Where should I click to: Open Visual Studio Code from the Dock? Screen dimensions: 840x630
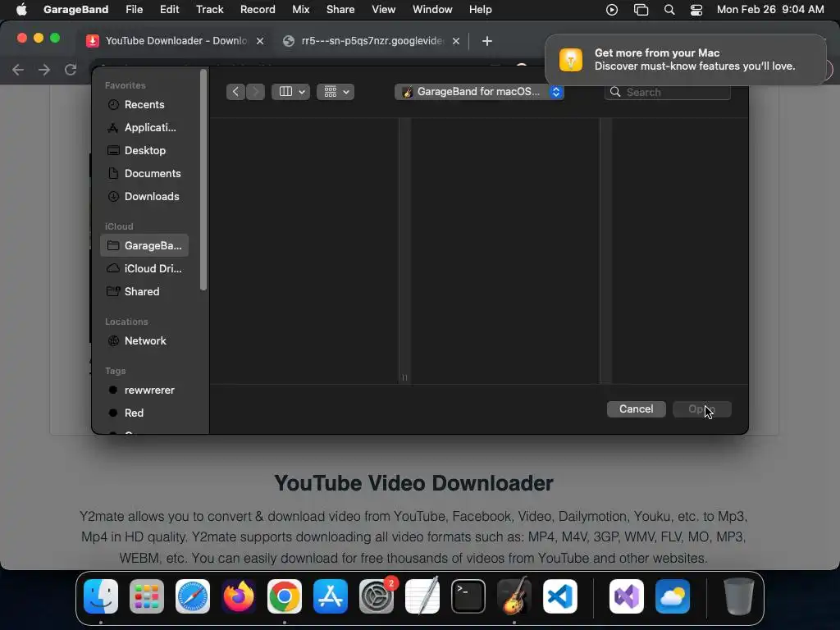(560, 596)
